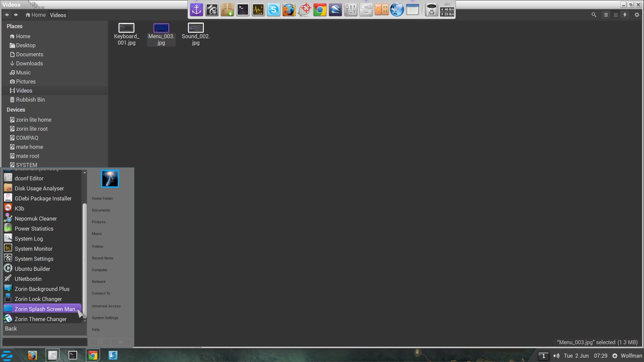Open the mixer sliders dock icon
This screenshot has width=644, height=362.
351,10
